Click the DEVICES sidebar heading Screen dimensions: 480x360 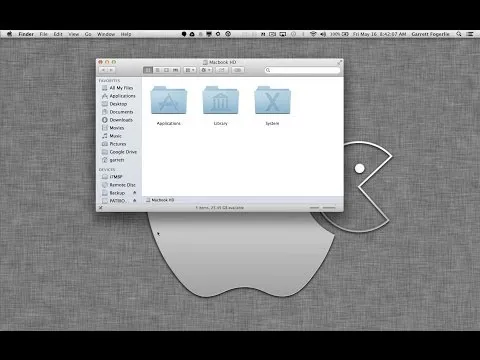point(107,170)
